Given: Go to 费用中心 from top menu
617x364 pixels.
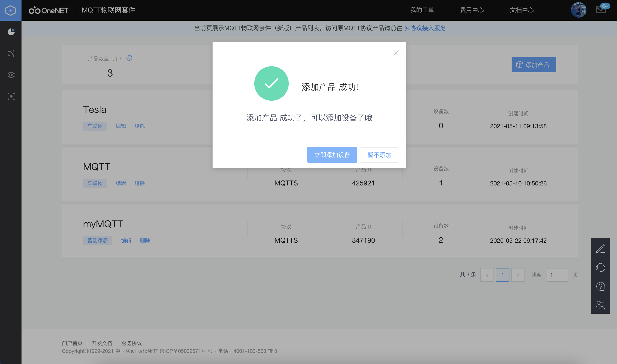Looking at the screenshot, I should (x=472, y=10).
